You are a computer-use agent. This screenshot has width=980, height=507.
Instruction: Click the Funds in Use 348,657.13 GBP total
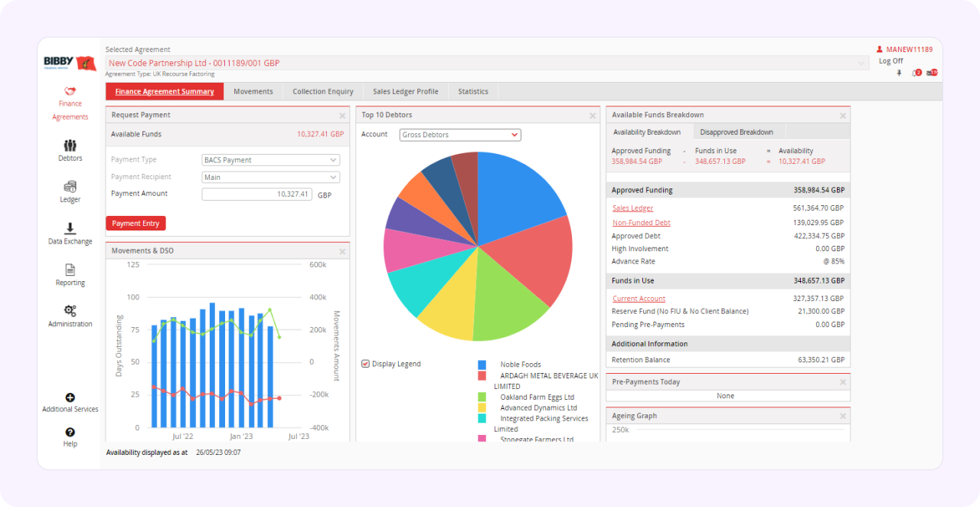pos(819,281)
